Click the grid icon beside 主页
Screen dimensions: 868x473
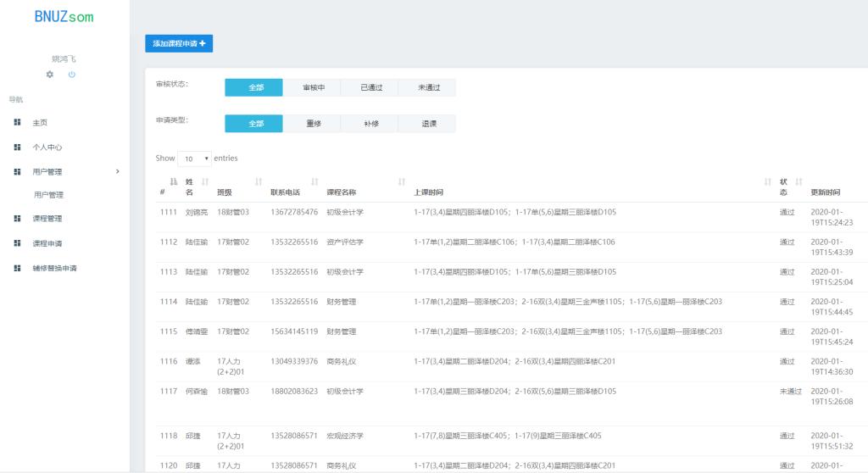[17, 123]
